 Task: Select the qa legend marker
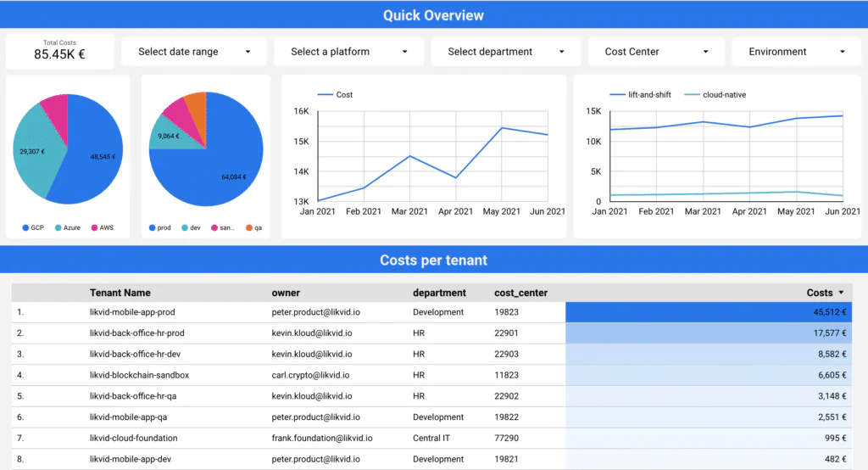tap(249, 228)
